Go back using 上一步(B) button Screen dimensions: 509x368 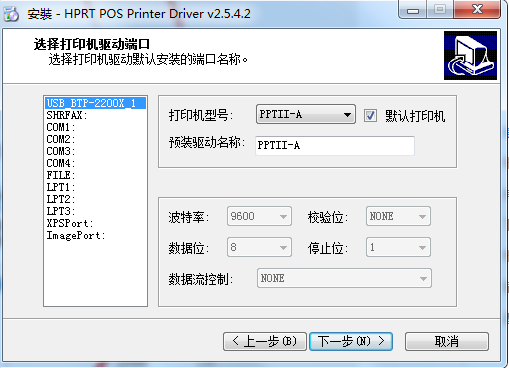265,341
